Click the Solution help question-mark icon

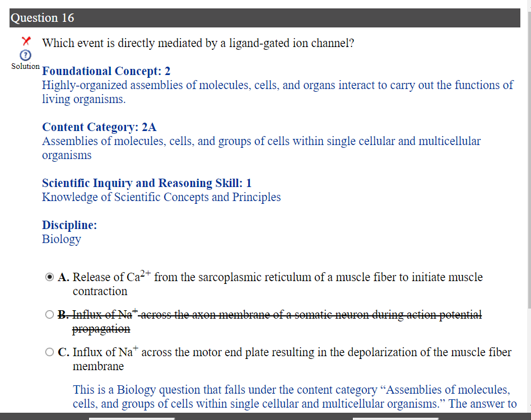(x=25, y=55)
